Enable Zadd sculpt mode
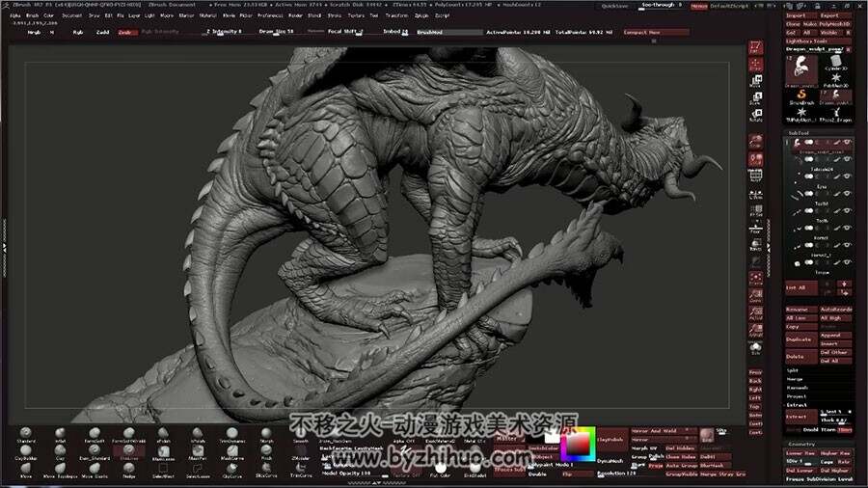The width and height of the screenshot is (868, 488). click(103, 32)
